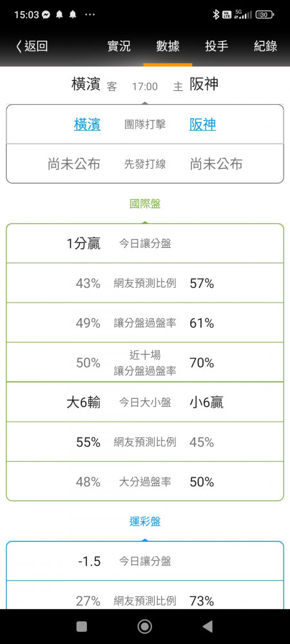Switch to the 投手 tab
This screenshot has width=290, height=644.
(217, 46)
